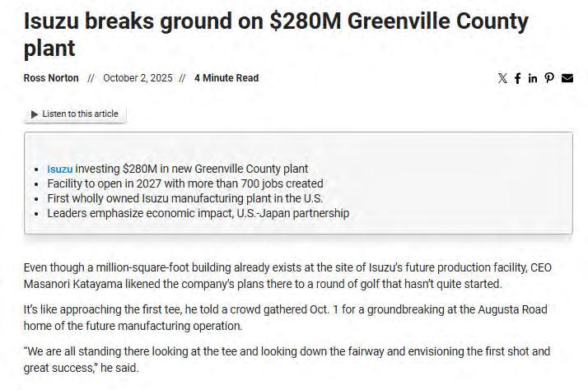Click the October 2, 2025 date

point(138,78)
